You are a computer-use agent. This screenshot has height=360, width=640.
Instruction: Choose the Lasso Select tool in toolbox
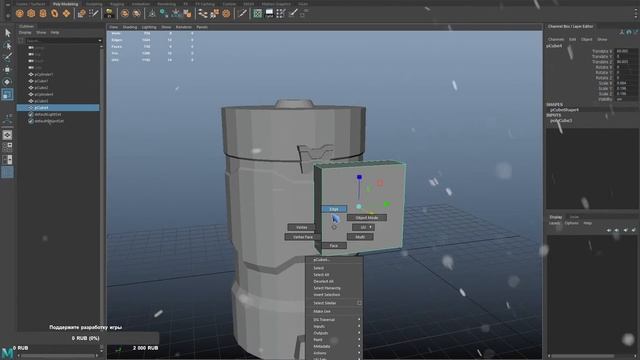pyautogui.click(x=7, y=45)
